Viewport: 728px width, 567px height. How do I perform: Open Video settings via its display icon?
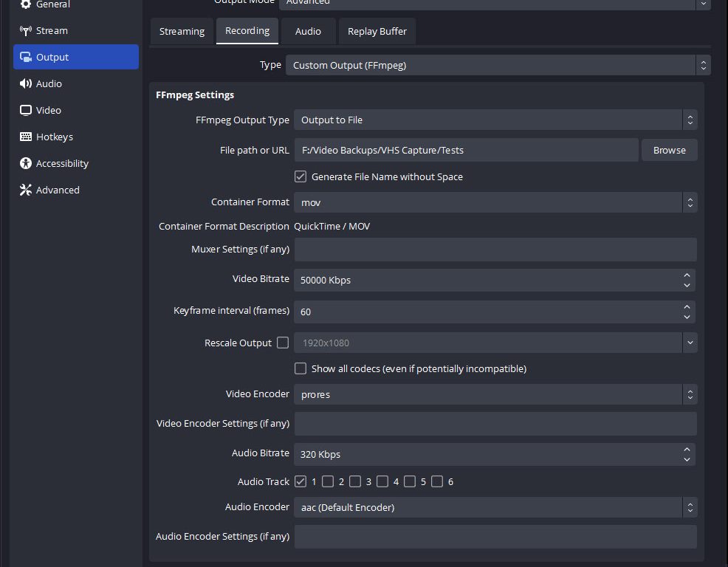tap(26, 111)
